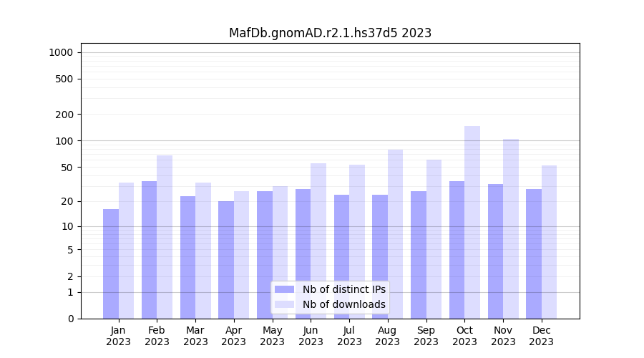
Task: Click the 1000 y-axis tick label
Action: click(x=61, y=52)
